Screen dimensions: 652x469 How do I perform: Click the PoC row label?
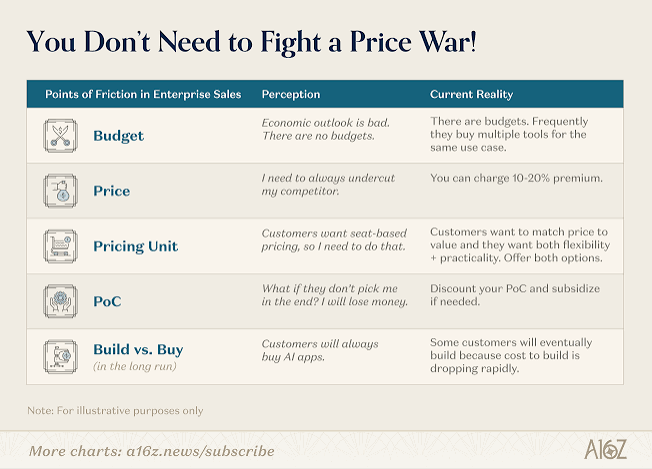[x=107, y=301]
